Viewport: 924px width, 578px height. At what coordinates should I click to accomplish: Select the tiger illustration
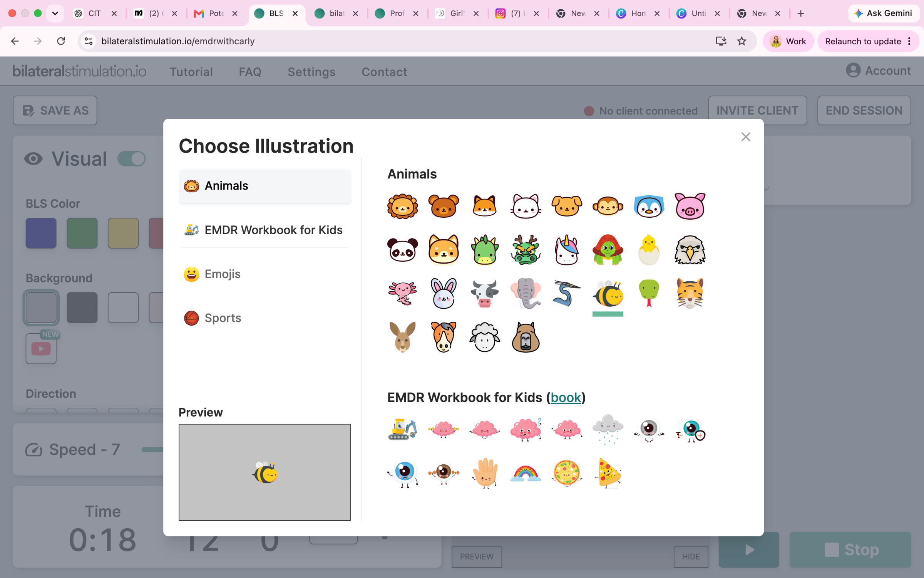690,294
